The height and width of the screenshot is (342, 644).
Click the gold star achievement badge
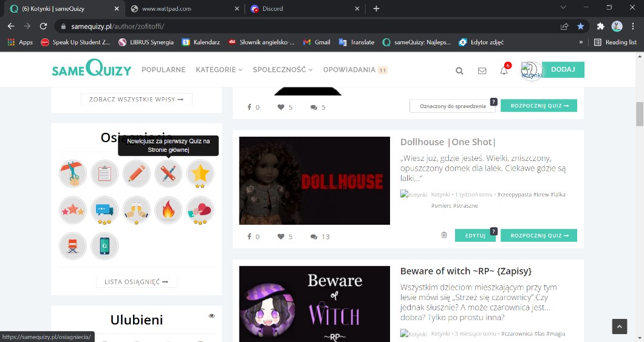[x=200, y=174]
